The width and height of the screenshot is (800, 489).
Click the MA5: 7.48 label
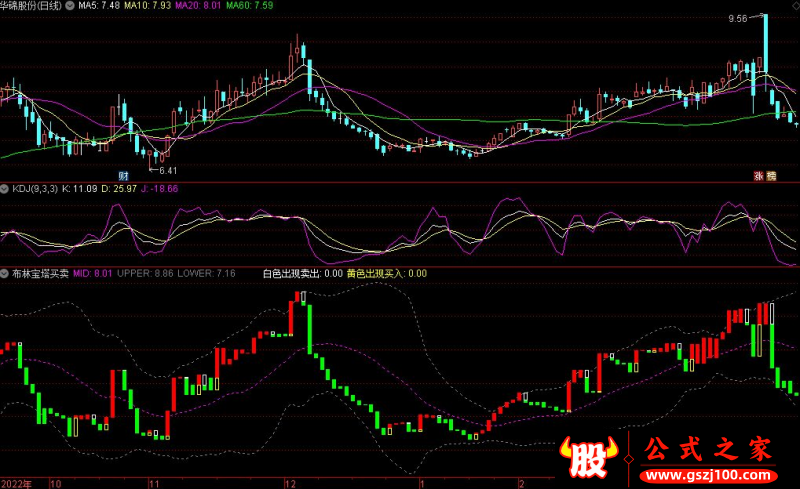(99, 6)
